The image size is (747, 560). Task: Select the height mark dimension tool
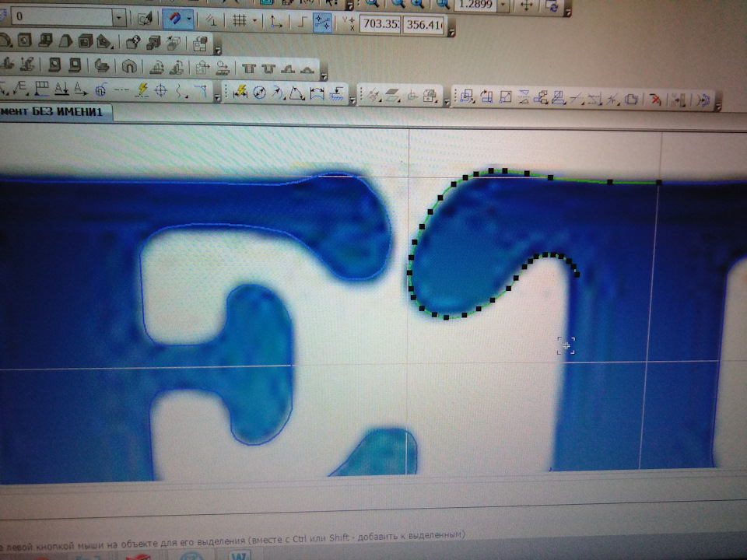tap(337, 94)
